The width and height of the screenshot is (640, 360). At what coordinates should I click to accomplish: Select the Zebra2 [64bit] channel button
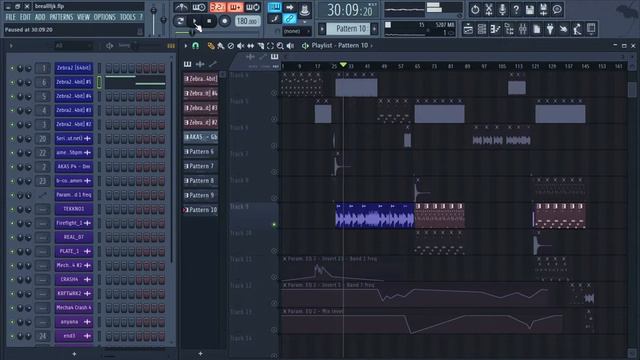pyautogui.click(x=74, y=68)
